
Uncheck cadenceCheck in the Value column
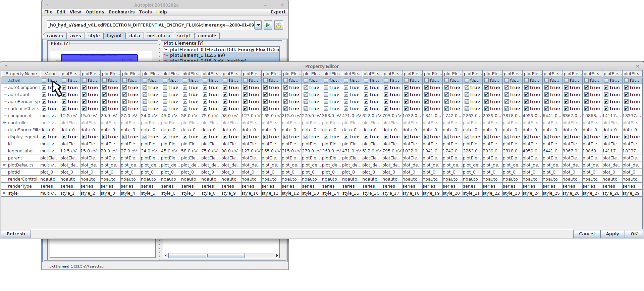44,109
